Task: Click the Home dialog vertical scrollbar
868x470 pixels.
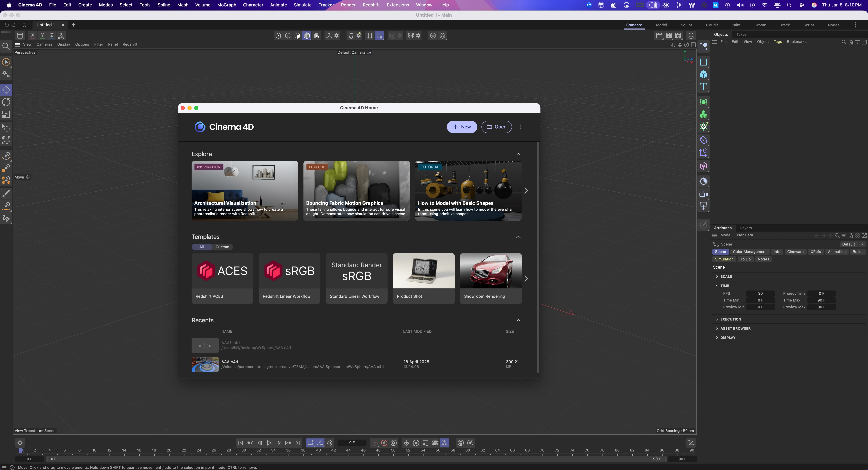Action: pos(538,258)
